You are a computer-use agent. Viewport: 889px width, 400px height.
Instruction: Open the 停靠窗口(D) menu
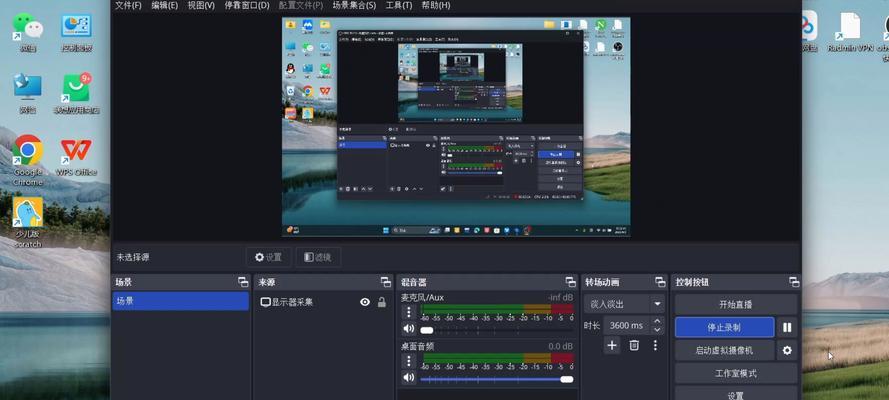(247, 5)
